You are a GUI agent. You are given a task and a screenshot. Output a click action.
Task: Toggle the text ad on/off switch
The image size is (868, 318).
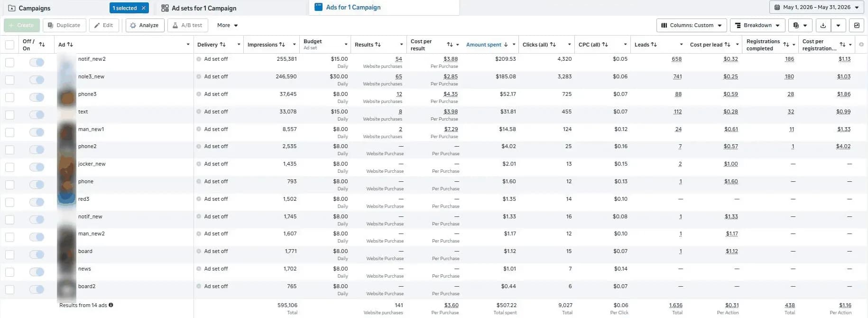[37, 115]
